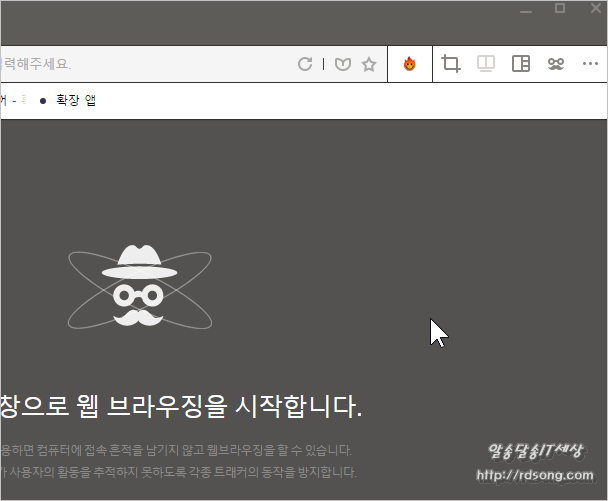608x501 pixels.
Task: Click the heading about starting web browsing
Action: pyautogui.click(x=181, y=407)
